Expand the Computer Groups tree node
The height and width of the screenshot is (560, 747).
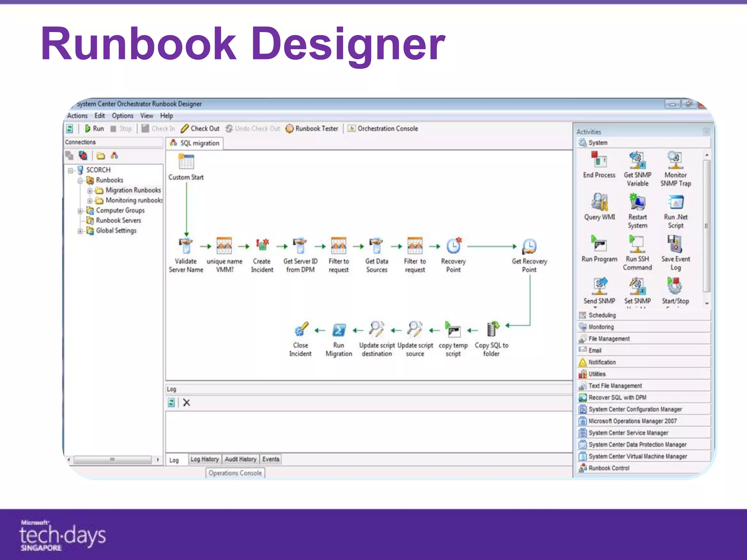pyautogui.click(x=80, y=211)
